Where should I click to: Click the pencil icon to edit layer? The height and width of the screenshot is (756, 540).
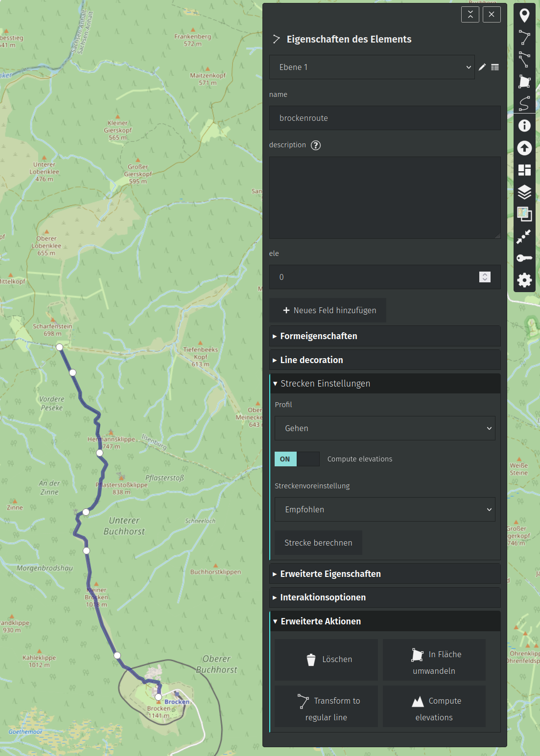pyautogui.click(x=482, y=68)
